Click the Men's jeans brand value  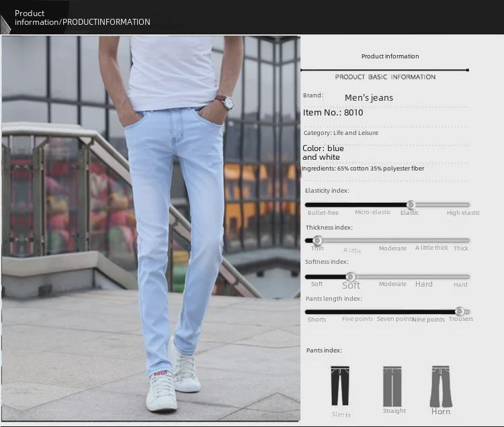point(369,98)
